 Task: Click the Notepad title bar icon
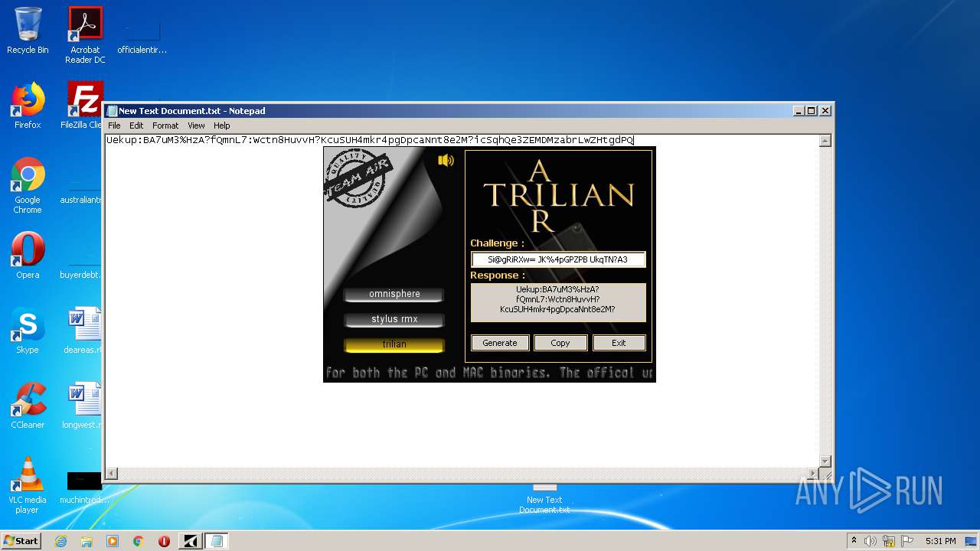(x=112, y=111)
